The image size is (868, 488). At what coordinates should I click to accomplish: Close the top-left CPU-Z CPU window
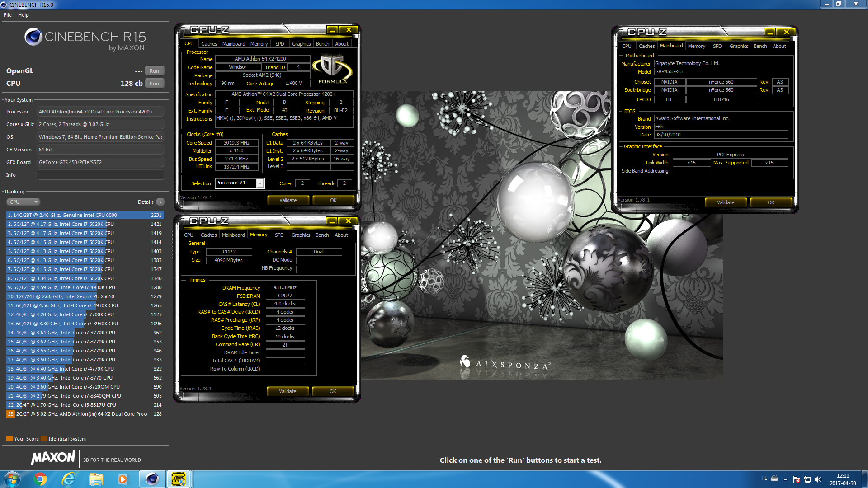click(349, 30)
